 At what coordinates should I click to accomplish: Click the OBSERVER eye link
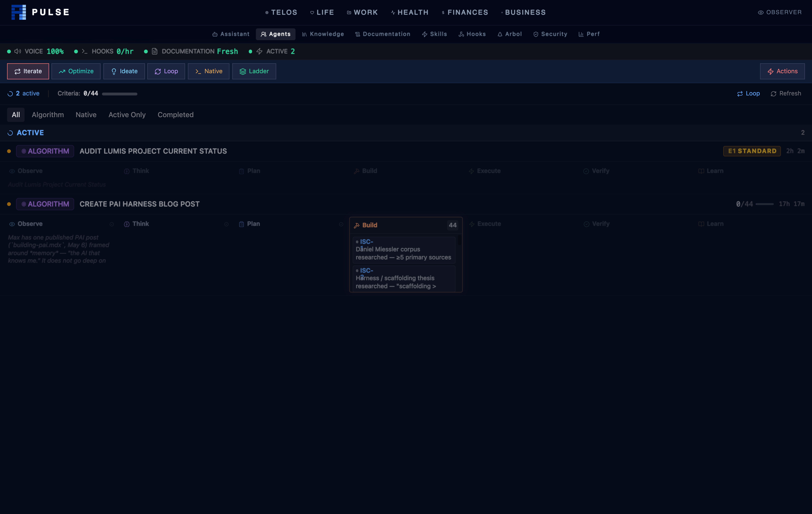pos(780,13)
